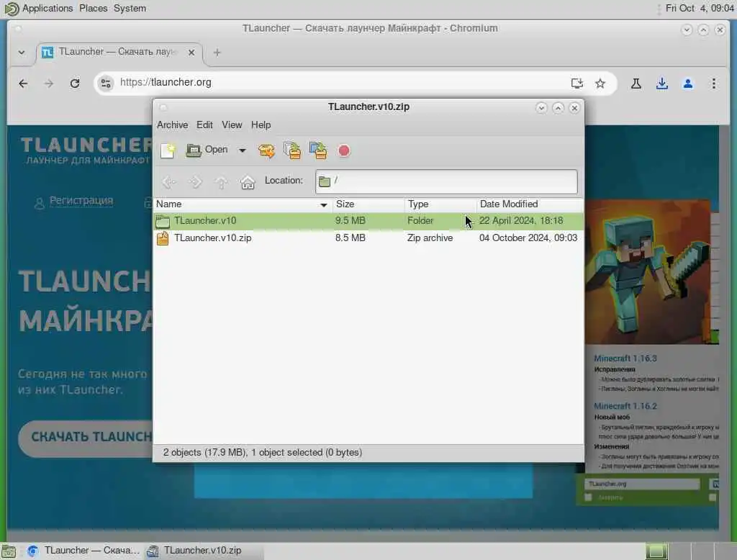Sort file list by Size column
Viewport: 737px width, 560px height.
tap(368, 204)
